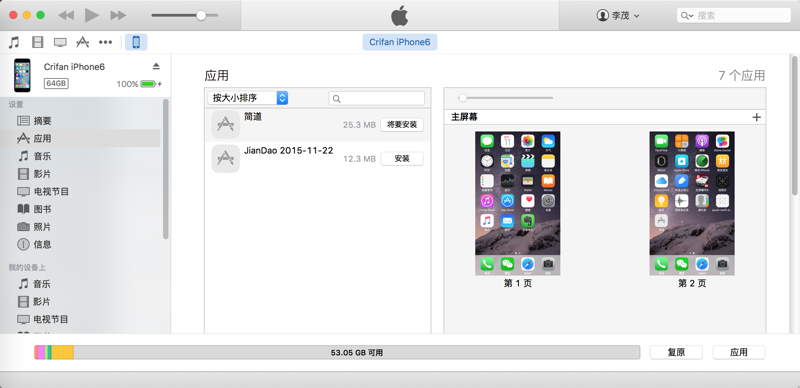Click the 复原 revert button
The height and width of the screenshot is (388, 800).
677,352
